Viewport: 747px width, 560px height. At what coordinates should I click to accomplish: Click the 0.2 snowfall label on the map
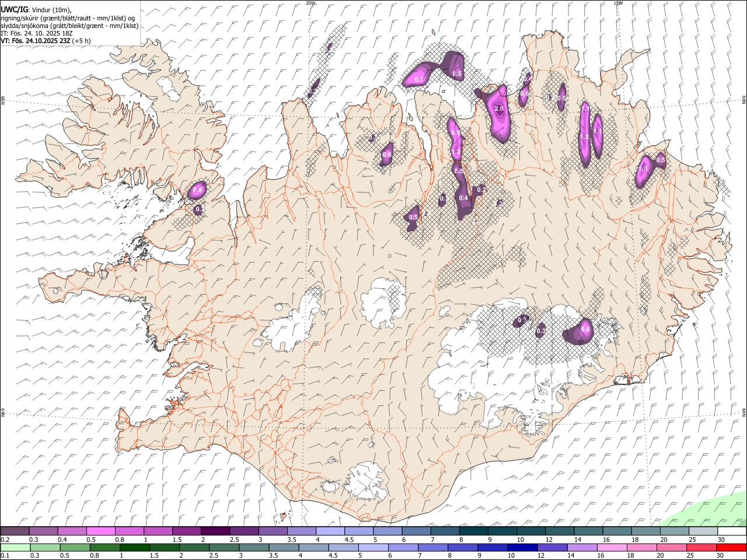(x=481, y=189)
